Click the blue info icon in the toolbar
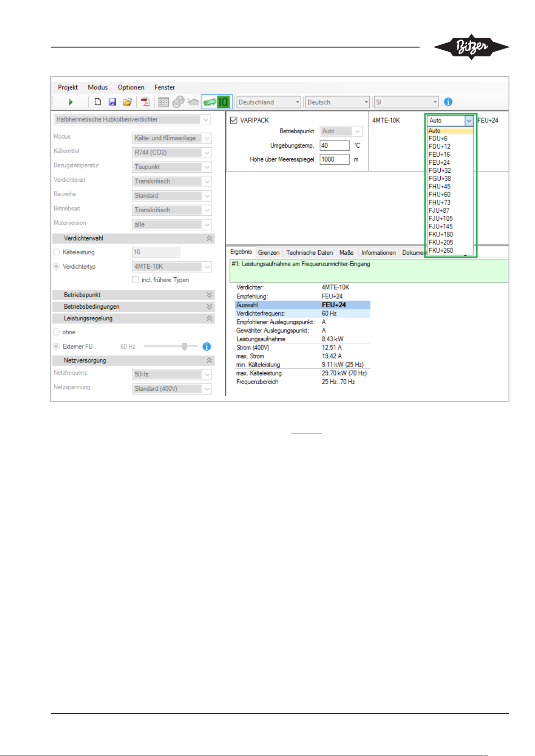This screenshot has height=756, width=535. click(448, 102)
